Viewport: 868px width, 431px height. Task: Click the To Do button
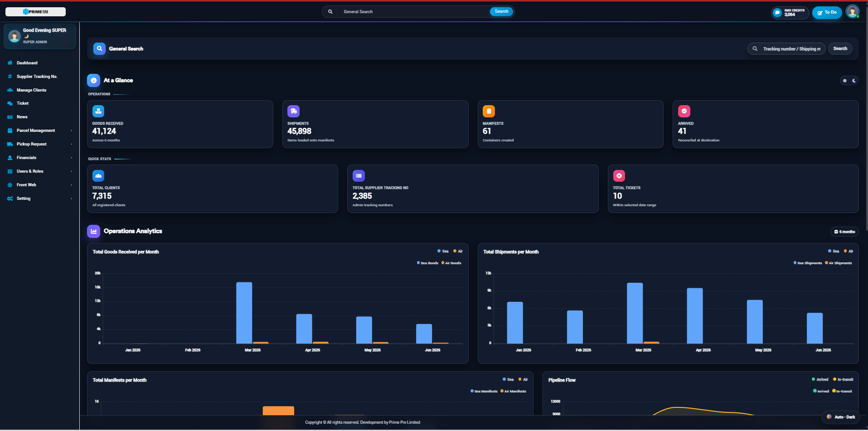(827, 13)
